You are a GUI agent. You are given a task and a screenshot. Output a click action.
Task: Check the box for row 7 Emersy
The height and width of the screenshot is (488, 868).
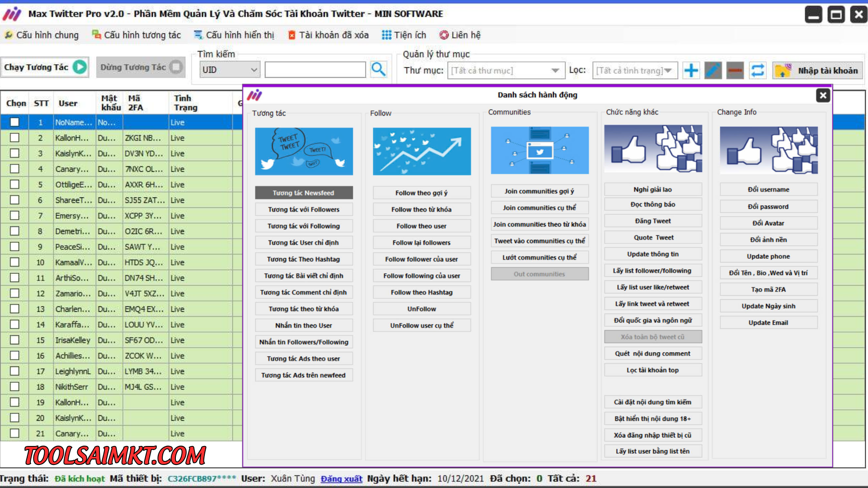tap(14, 216)
